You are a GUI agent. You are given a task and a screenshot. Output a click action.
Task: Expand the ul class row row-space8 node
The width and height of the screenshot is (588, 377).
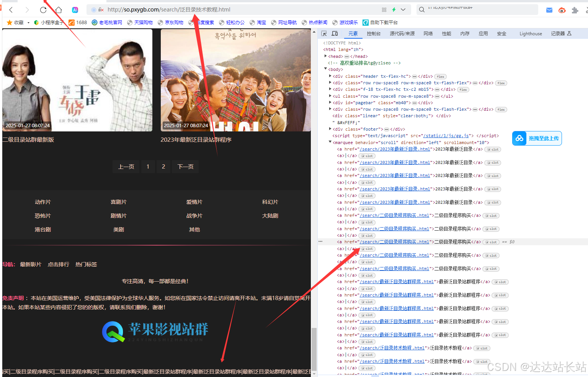[x=330, y=96]
